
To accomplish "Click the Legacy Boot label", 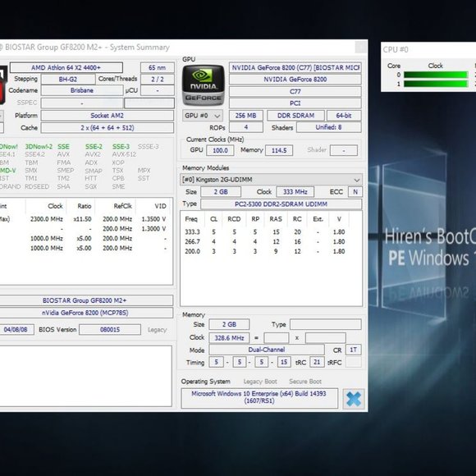I will 260,382.
